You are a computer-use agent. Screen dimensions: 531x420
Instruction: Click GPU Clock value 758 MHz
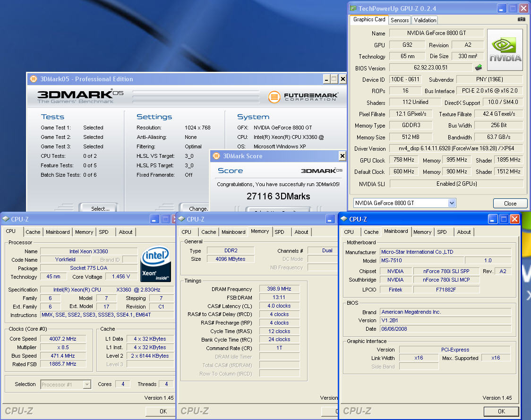[403, 160]
